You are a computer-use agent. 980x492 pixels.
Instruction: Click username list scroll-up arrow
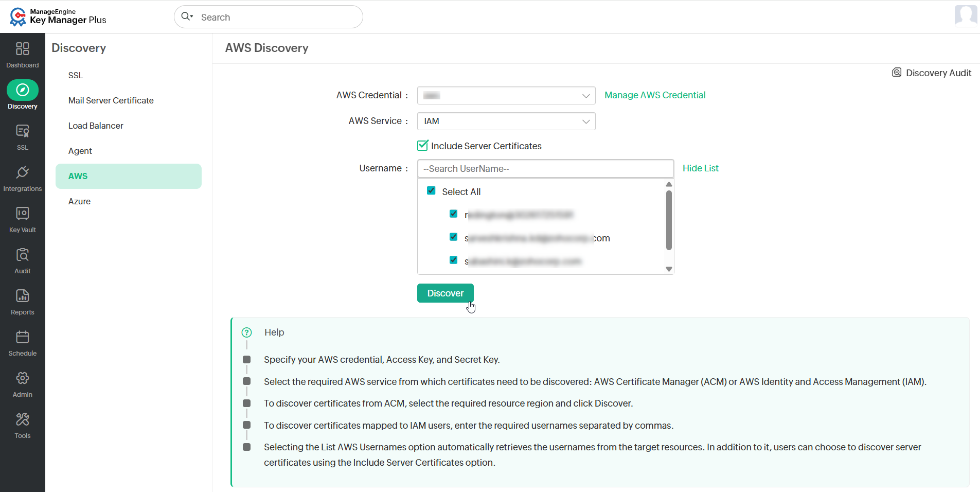pyautogui.click(x=669, y=184)
